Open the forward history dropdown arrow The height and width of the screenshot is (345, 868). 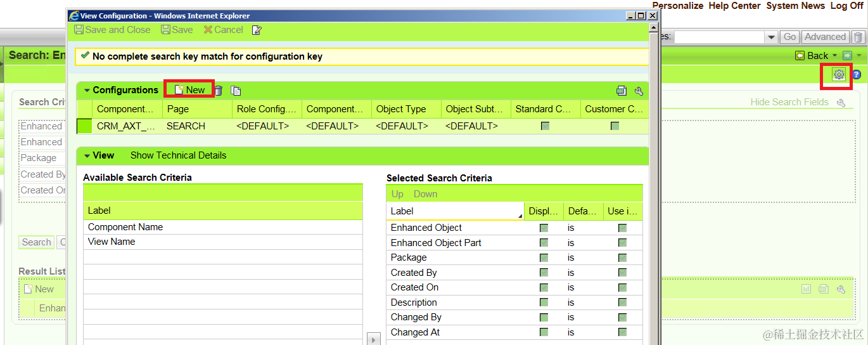point(858,56)
